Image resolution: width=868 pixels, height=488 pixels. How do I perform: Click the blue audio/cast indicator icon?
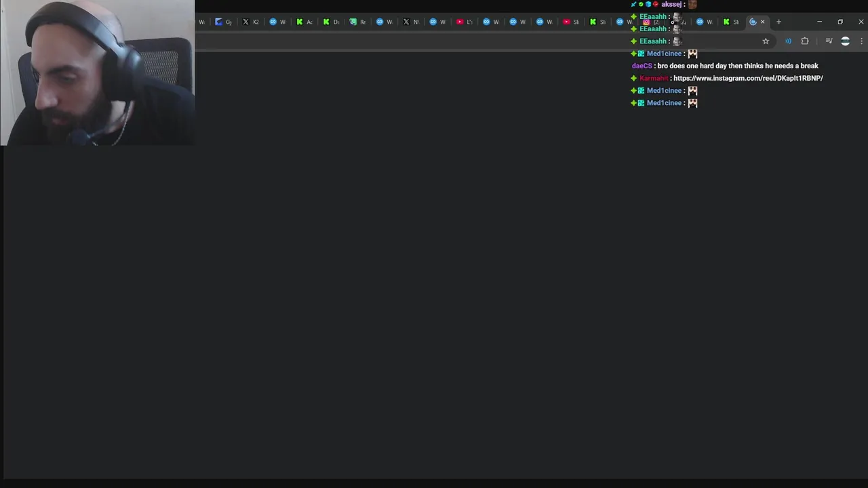tap(788, 41)
